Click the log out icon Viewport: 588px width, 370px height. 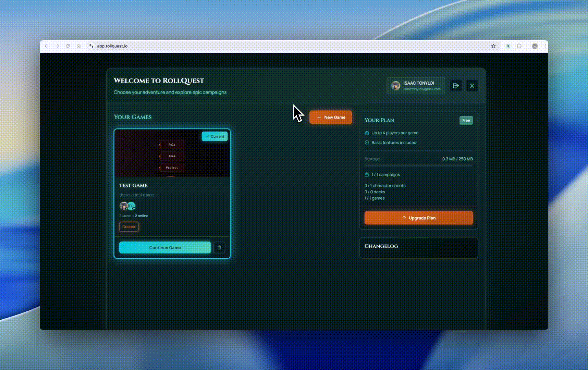tap(456, 86)
